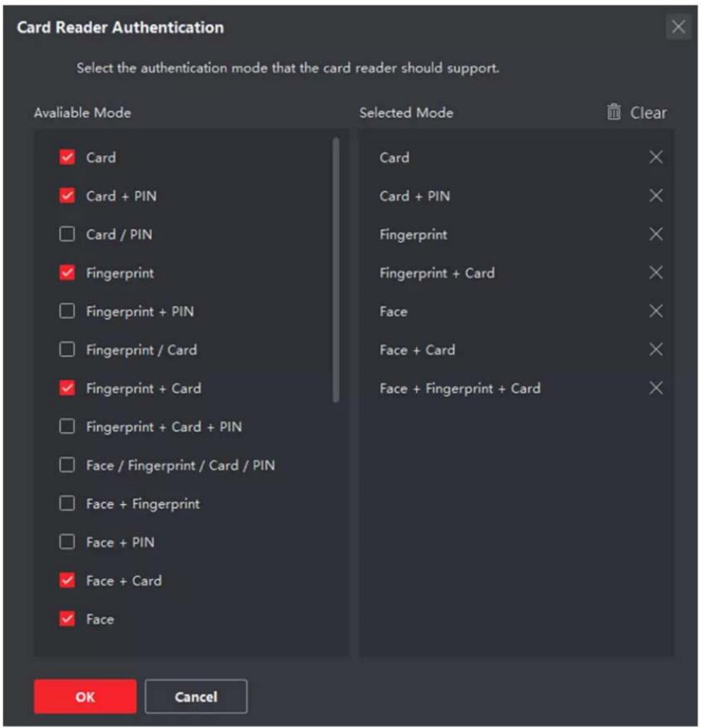Screen dimensions: 701x728
Task: Remove Fingerprint + Card from Selected Mode
Action: click(x=656, y=273)
